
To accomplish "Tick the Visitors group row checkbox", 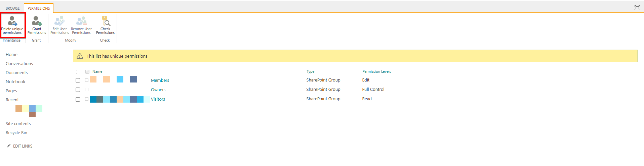I will pos(78,99).
